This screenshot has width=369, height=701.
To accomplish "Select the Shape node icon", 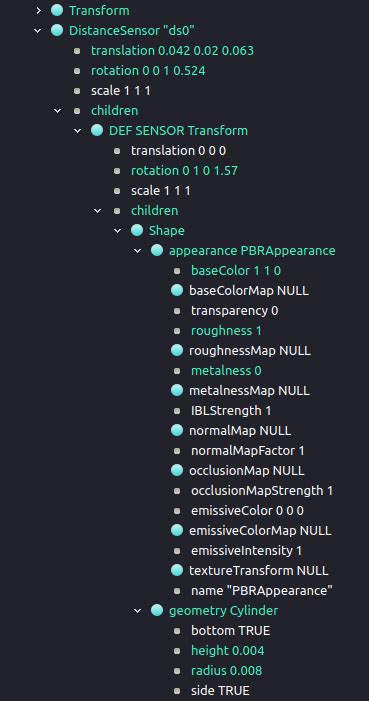I will coord(137,231).
